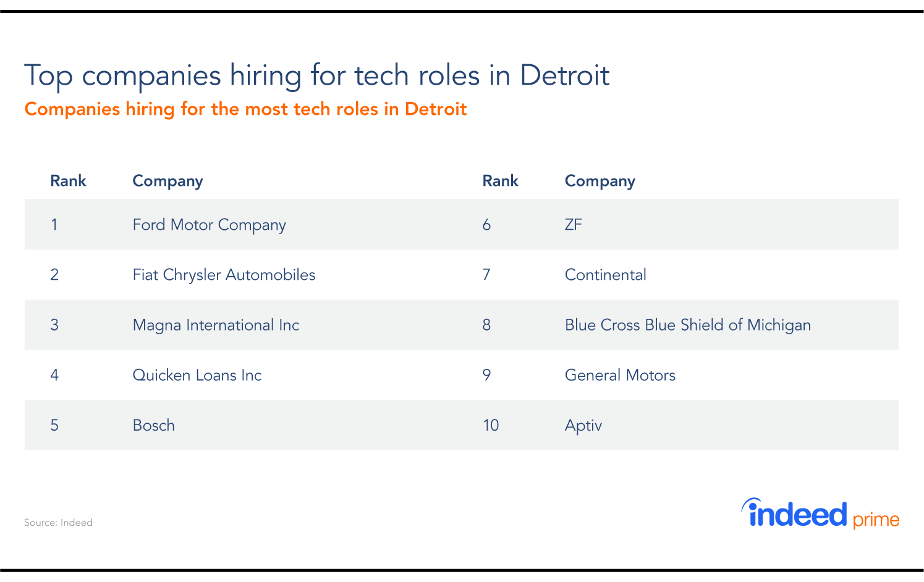Select the General Motors entry
924x582 pixels.
pyautogui.click(x=620, y=375)
